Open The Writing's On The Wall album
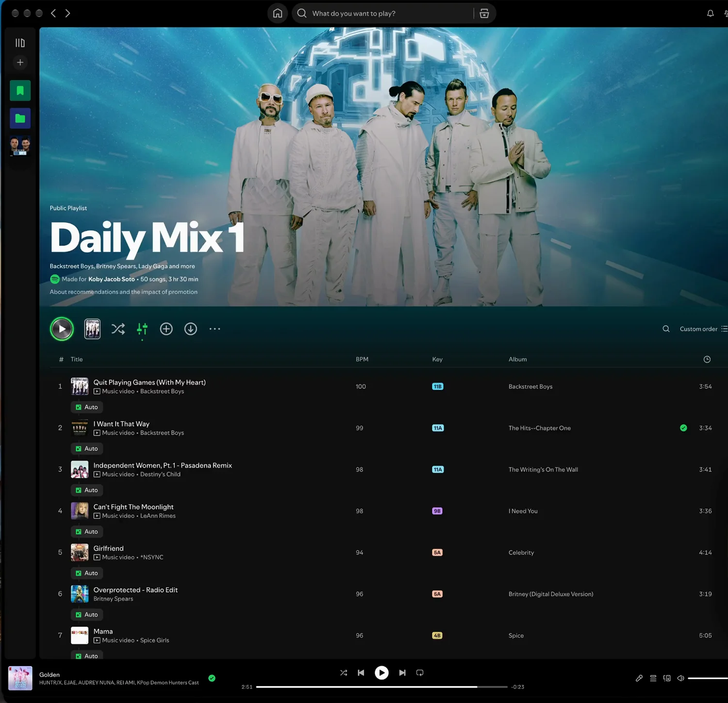This screenshot has height=703, width=728. point(543,469)
